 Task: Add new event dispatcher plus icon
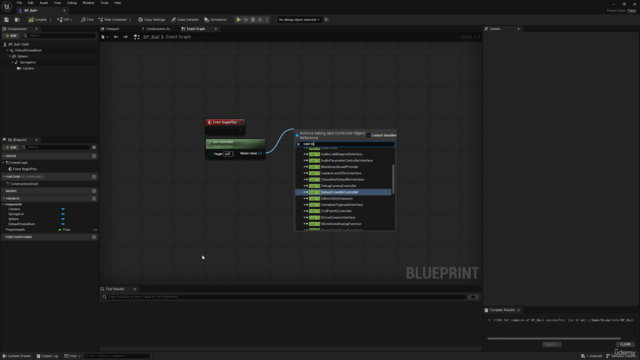(94, 237)
